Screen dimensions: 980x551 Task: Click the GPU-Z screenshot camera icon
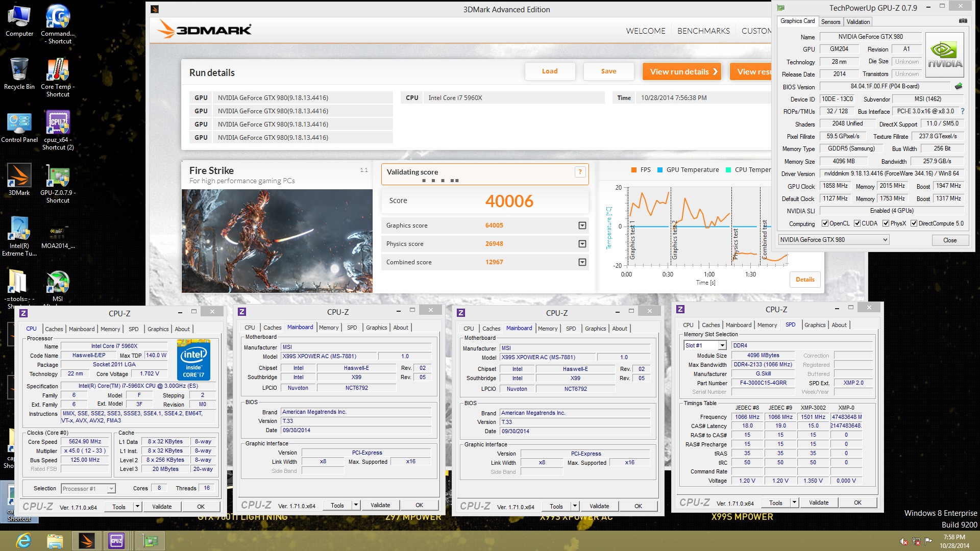(963, 21)
